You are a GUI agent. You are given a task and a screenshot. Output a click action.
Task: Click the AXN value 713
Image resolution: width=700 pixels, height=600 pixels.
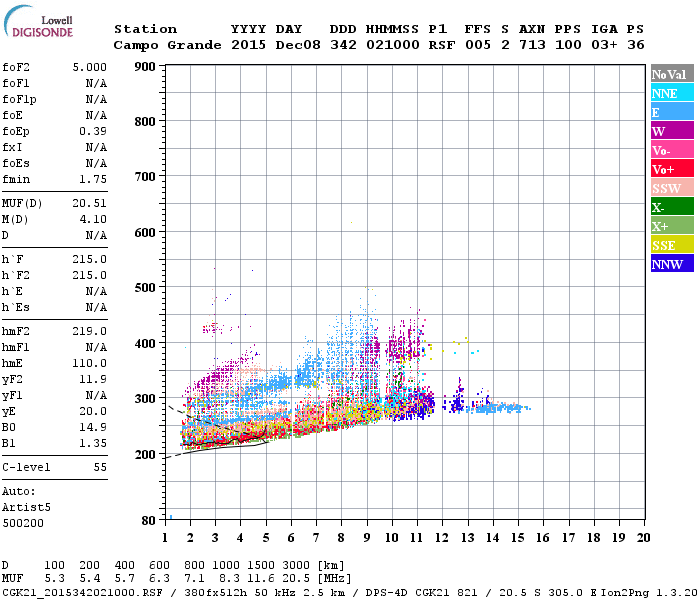[532, 45]
